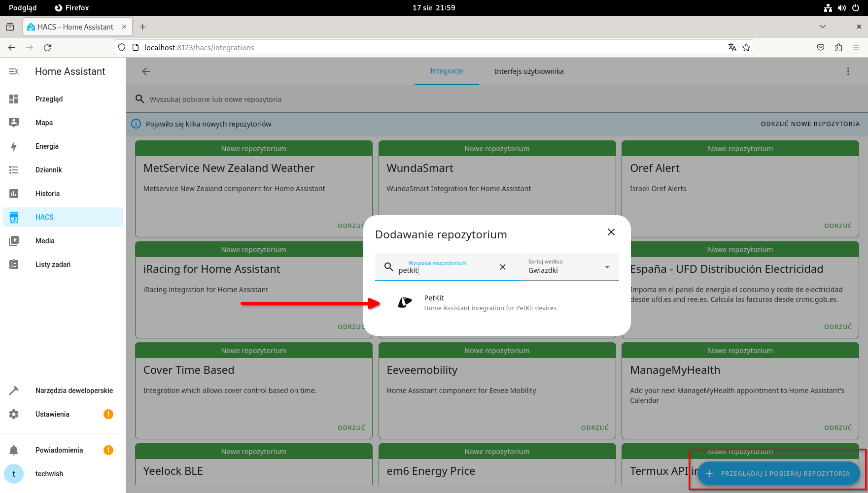Click the PetKit repository logo

(x=405, y=302)
